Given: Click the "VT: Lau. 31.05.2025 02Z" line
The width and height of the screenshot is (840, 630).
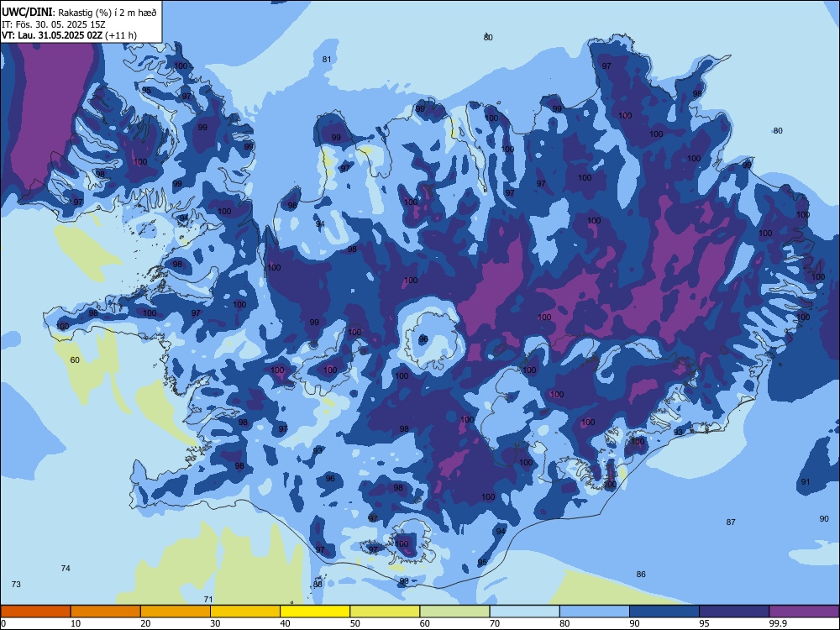Looking at the screenshot, I should click(x=52, y=35).
